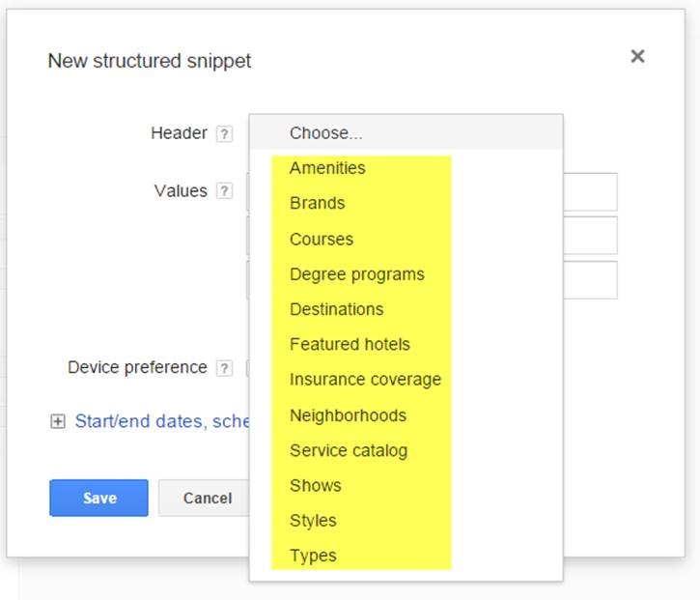The width and height of the screenshot is (700, 600).
Task: Select Service catalog header option
Action: point(349,450)
